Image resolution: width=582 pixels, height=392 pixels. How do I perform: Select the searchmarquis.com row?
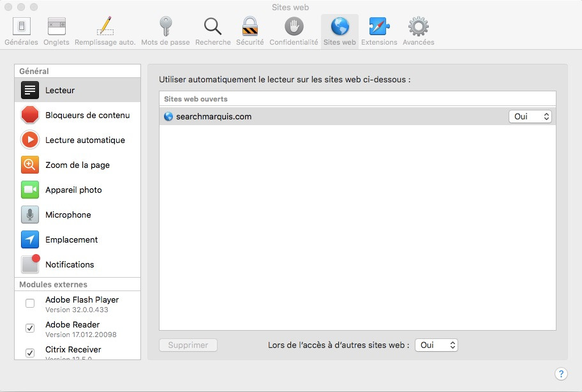[x=319, y=116]
